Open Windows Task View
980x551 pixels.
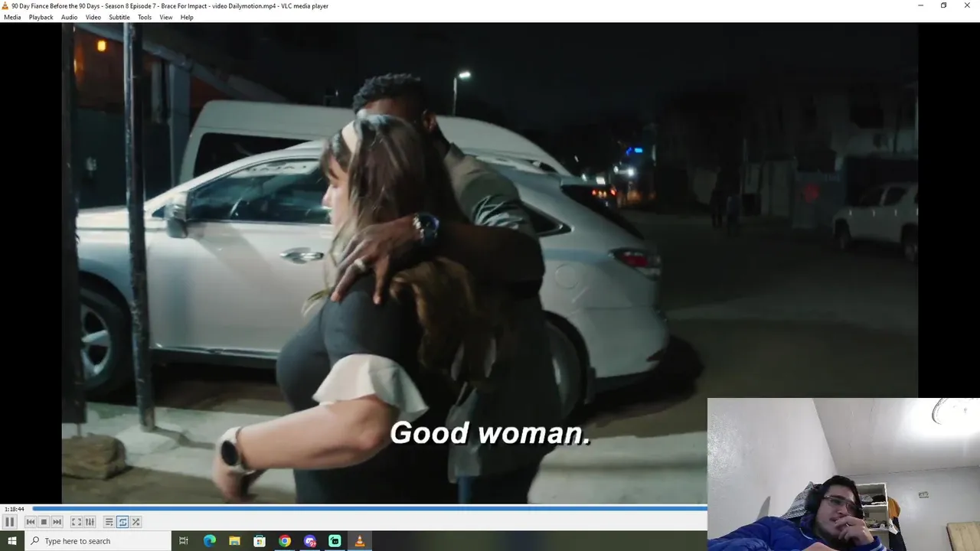(x=184, y=541)
